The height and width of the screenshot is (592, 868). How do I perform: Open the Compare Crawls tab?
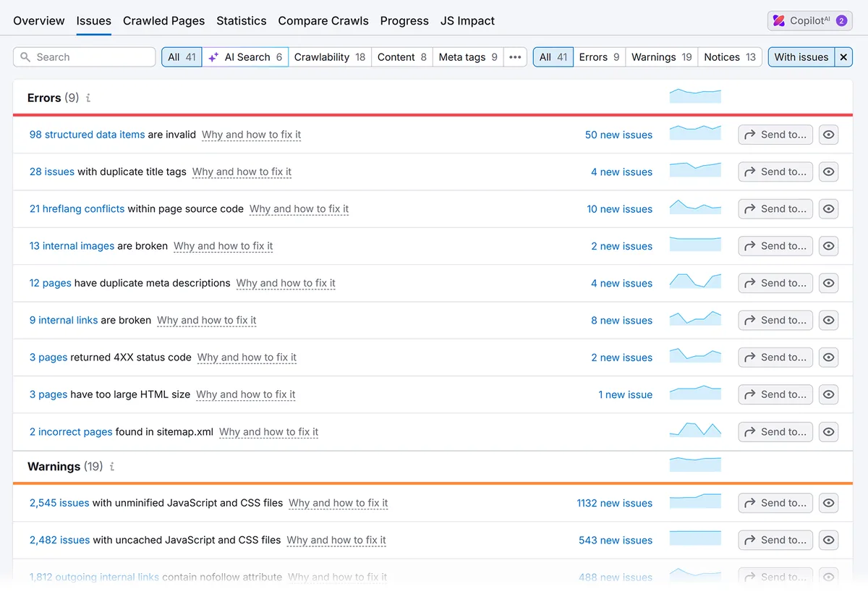click(x=323, y=21)
